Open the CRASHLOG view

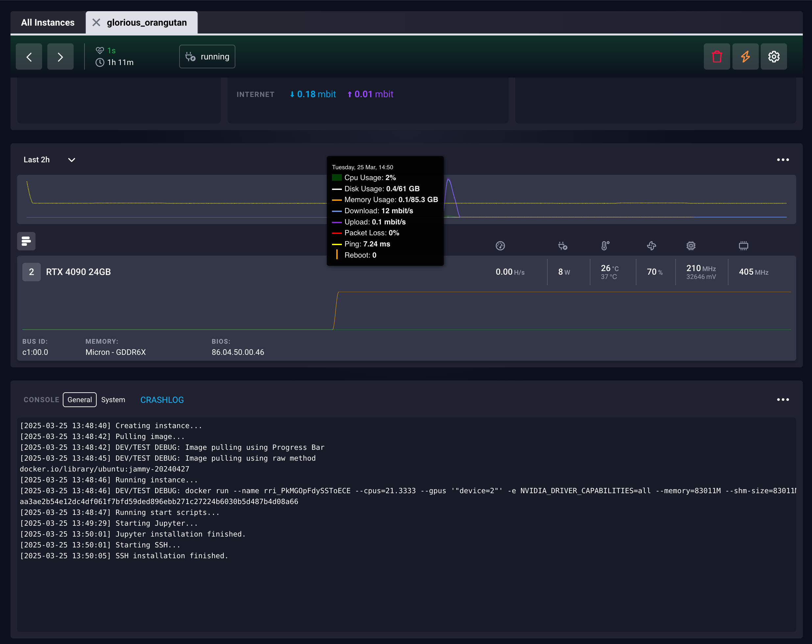(x=162, y=400)
